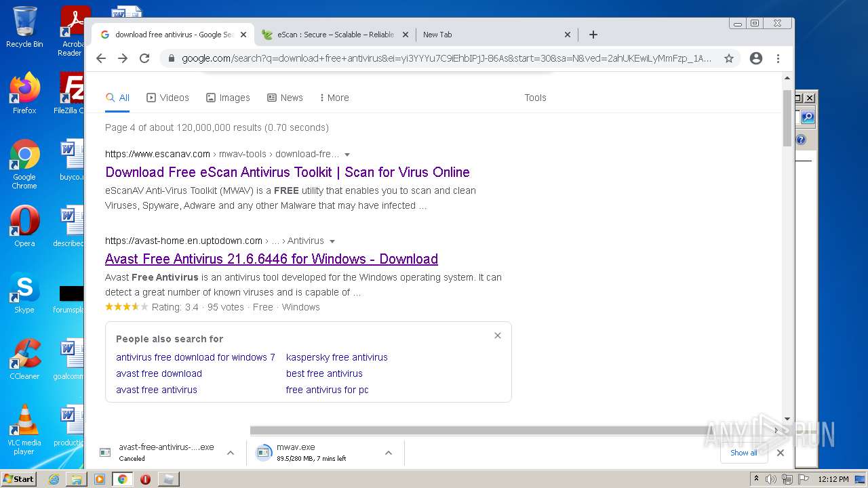
Task: Search suggestion 'free antivirus for pc'
Action: click(x=328, y=390)
